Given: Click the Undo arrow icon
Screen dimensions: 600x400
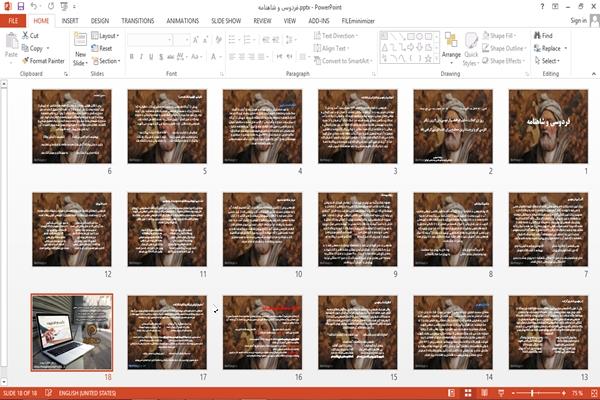Looking at the screenshot, I should pos(34,6).
